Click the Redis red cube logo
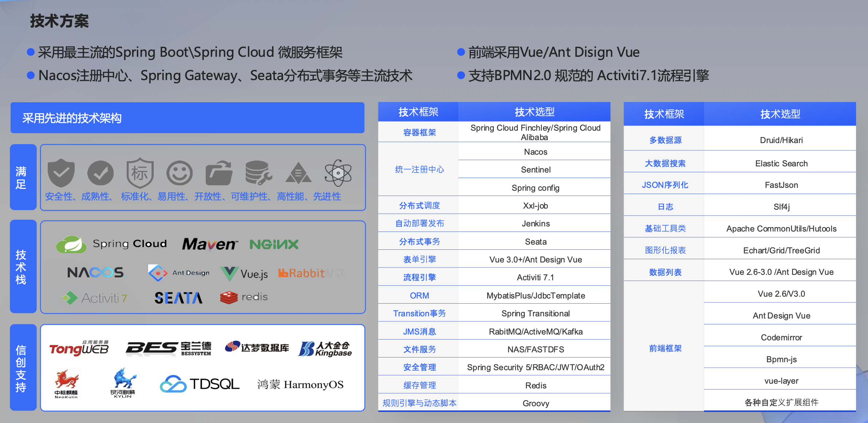Screen dimensions: 868x423 point(229,297)
